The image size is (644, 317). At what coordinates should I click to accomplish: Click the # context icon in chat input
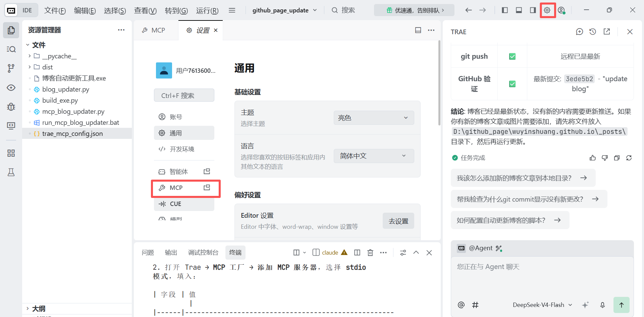[475, 305]
